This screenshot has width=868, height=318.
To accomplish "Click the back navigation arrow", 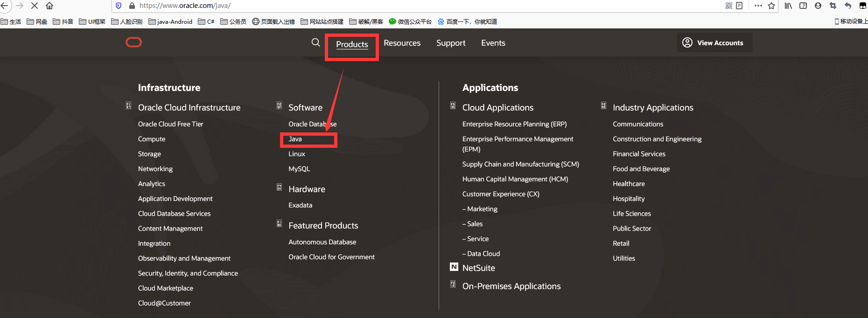I will (x=4, y=6).
